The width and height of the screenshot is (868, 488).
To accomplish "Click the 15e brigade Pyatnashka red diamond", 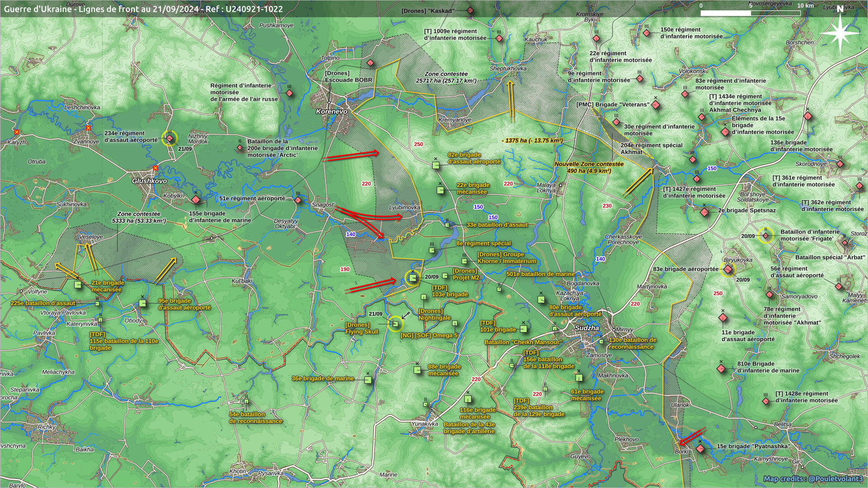I will 700,449.
